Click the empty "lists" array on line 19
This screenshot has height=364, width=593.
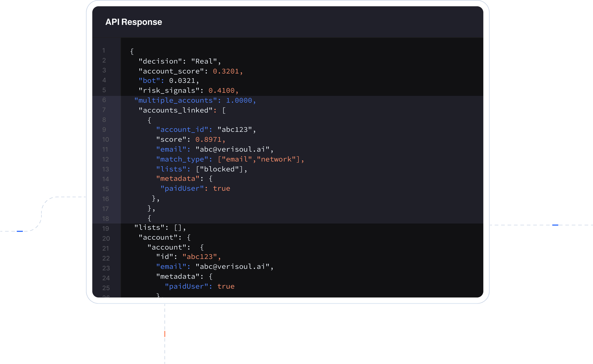pyautogui.click(x=178, y=228)
